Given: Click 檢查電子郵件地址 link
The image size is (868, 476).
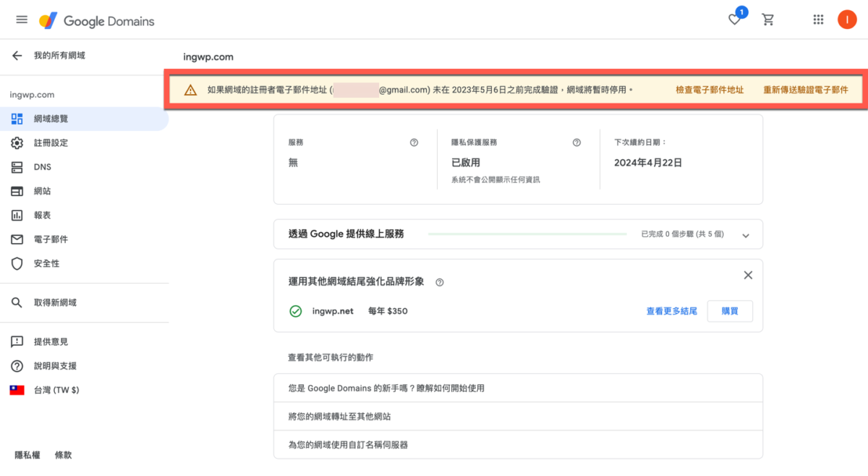Looking at the screenshot, I should (710, 90).
